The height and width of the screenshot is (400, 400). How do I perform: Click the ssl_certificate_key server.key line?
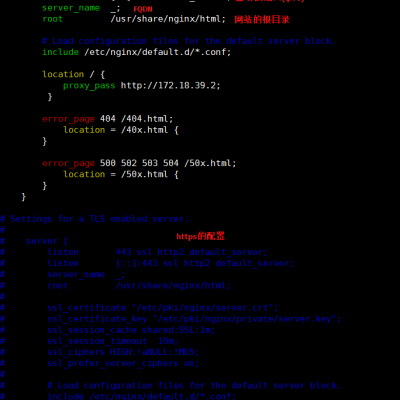coord(194,319)
